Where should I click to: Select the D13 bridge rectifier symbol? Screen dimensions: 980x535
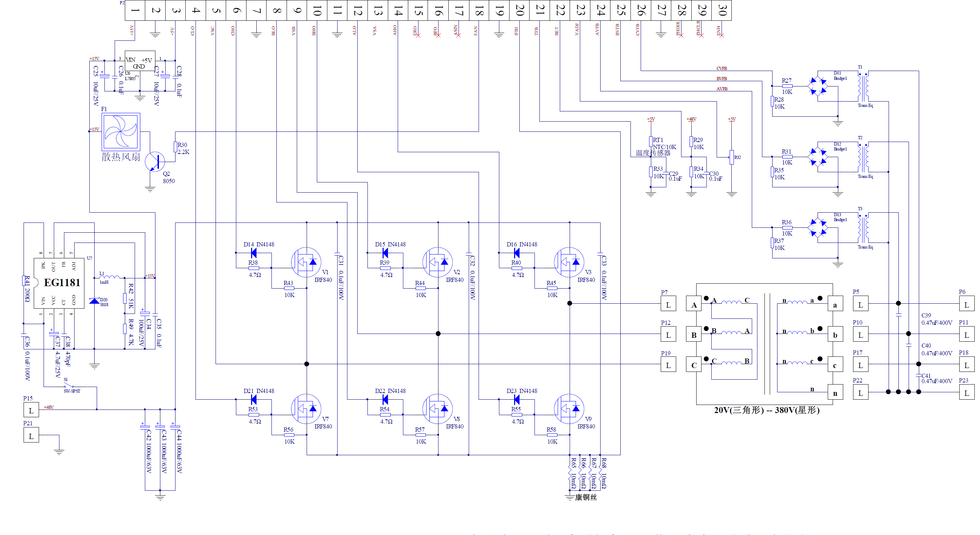[818, 227]
